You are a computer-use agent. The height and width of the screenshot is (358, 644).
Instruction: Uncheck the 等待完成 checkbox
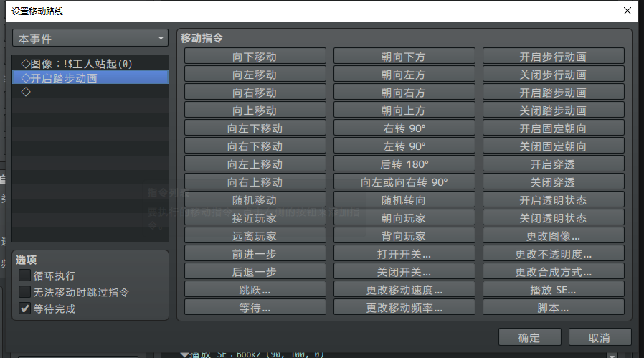pos(24,308)
